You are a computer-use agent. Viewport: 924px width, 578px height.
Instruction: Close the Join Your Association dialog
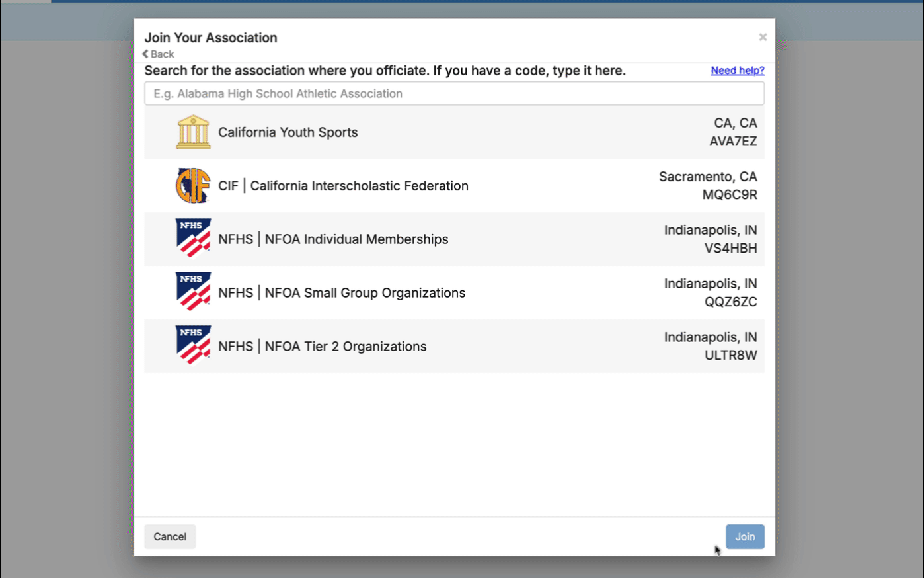[762, 37]
